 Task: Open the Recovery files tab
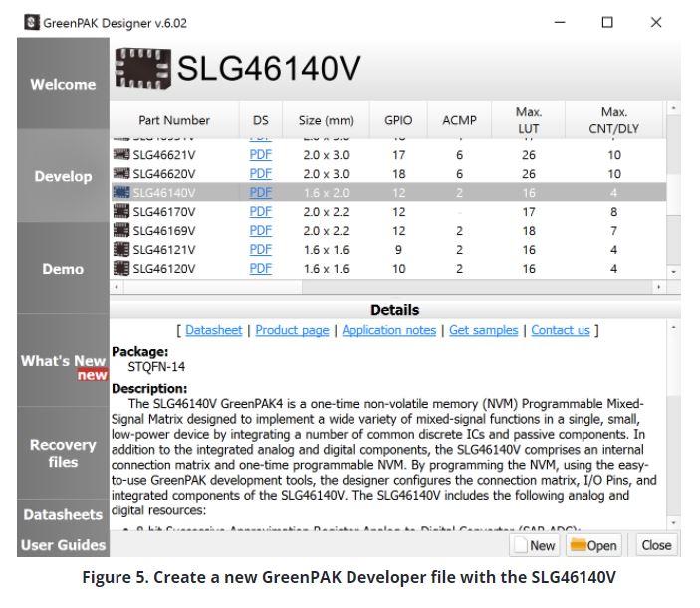point(63,453)
